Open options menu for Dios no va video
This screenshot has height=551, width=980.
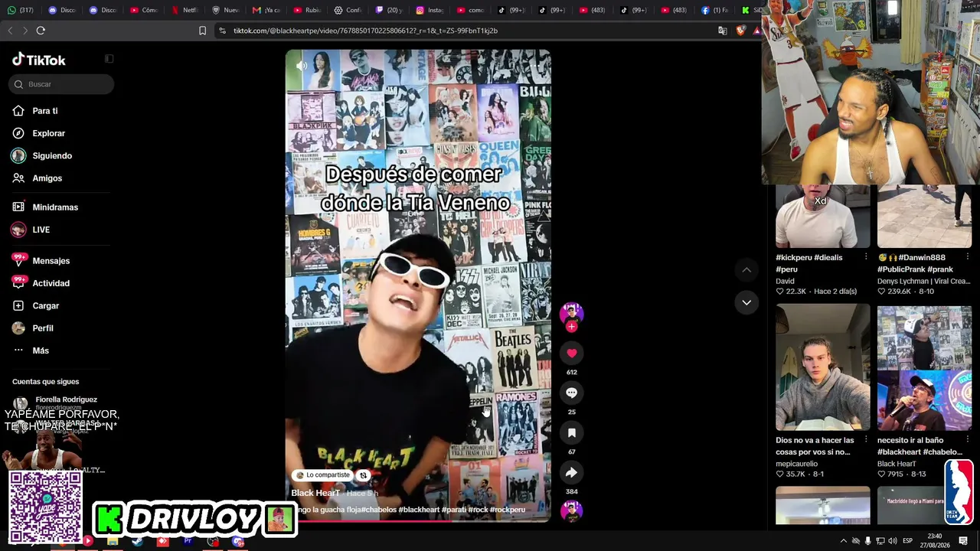click(x=866, y=440)
